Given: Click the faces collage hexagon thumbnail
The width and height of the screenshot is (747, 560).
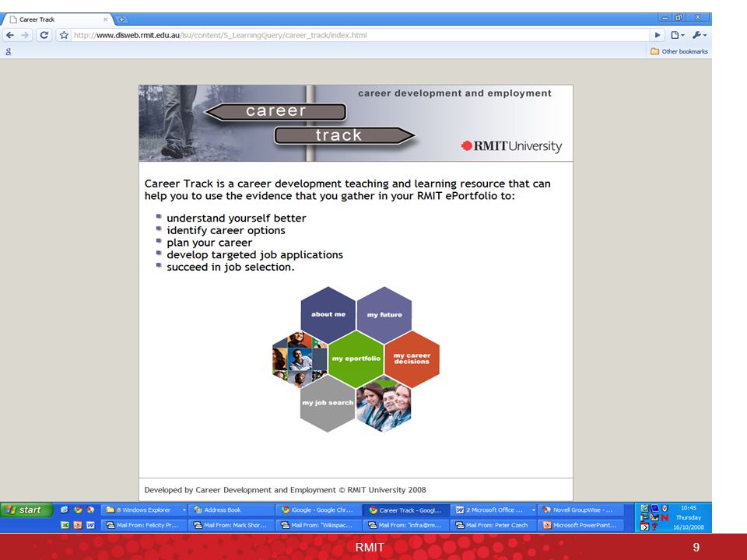Looking at the screenshot, I should point(300,359).
